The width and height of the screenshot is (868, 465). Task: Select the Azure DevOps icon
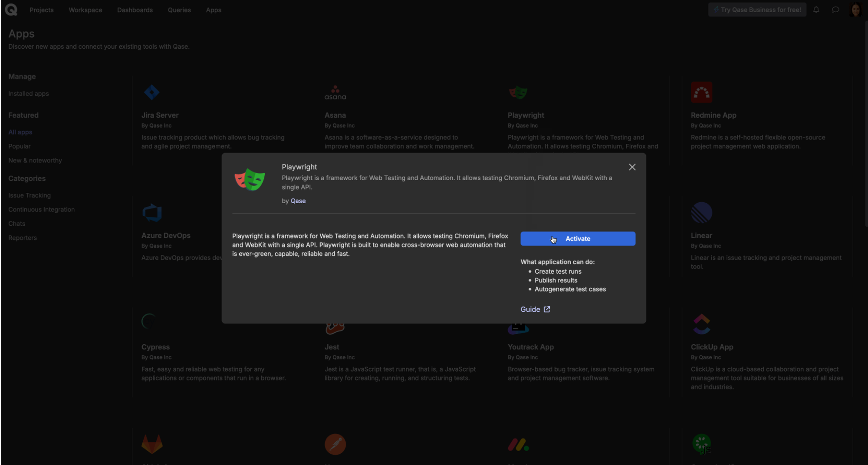[x=152, y=212]
